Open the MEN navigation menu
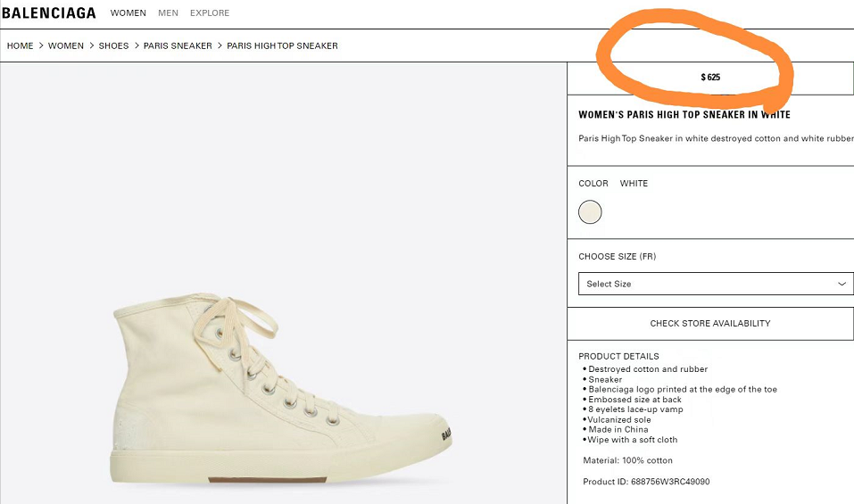The width and height of the screenshot is (854, 504). (x=168, y=13)
